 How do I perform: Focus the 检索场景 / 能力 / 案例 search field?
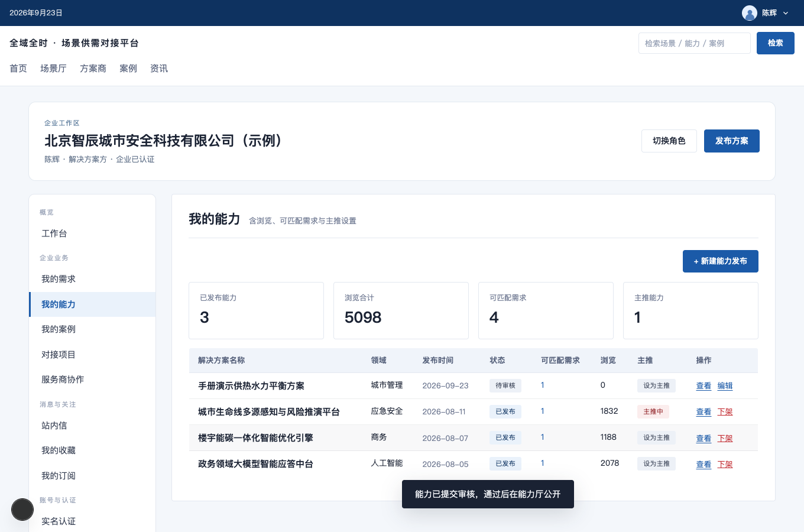tap(695, 43)
